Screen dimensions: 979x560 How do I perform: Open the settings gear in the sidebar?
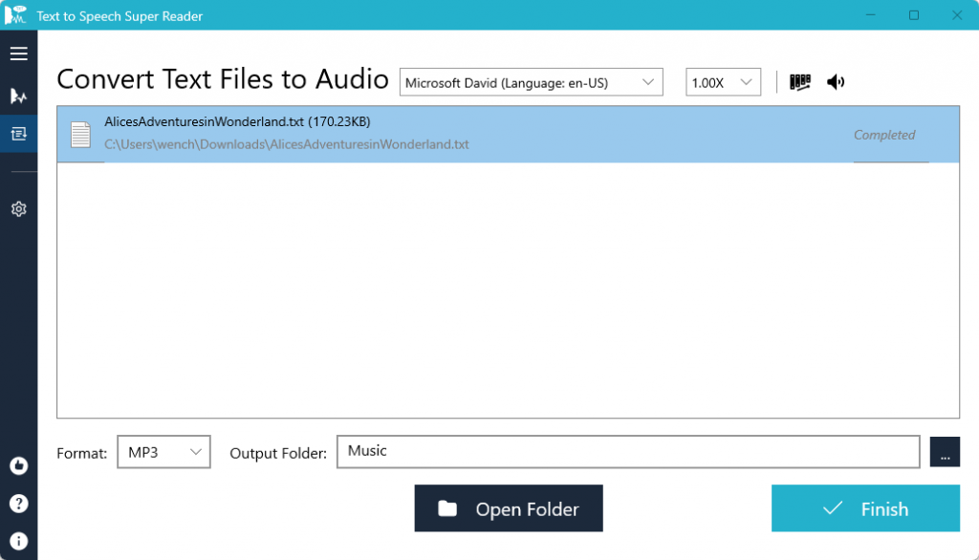pyautogui.click(x=19, y=209)
